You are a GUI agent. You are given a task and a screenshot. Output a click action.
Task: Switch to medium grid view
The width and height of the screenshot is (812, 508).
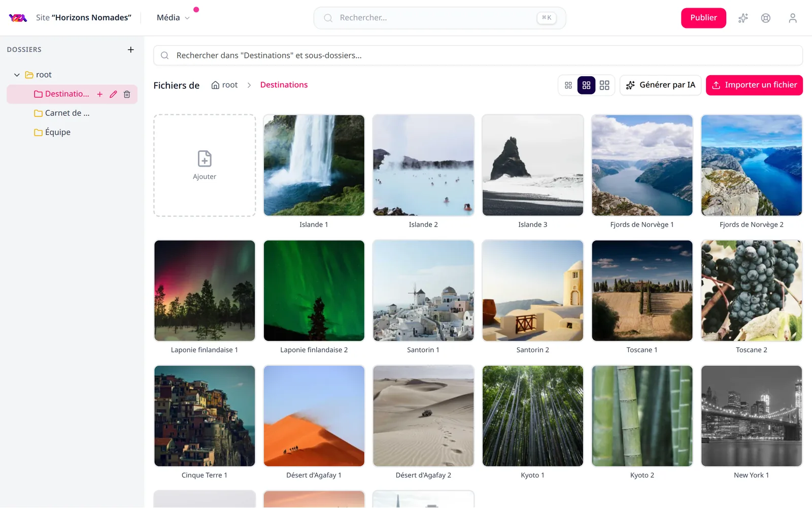[586, 85]
